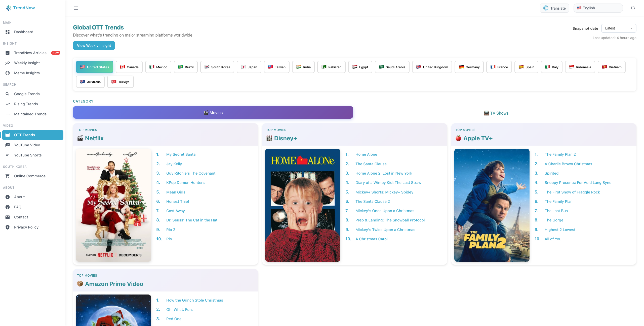The width and height of the screenshot is (644, 326).
Task: Select Canada as the country filter
Action: 129,67
